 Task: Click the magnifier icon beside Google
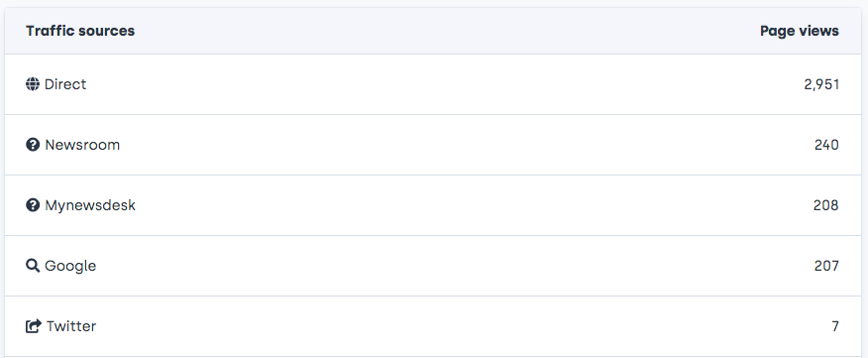[x=33, y=266]
